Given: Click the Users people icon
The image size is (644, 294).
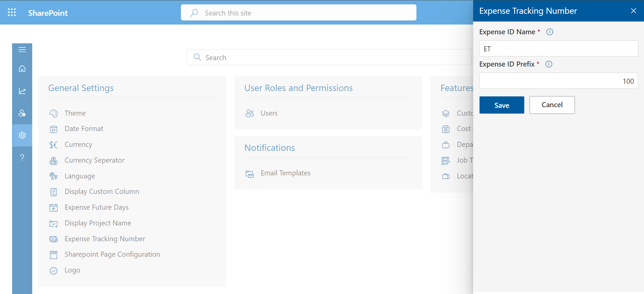Looking at the screenshot, I should pyautogui.click(x=250, y=114).
